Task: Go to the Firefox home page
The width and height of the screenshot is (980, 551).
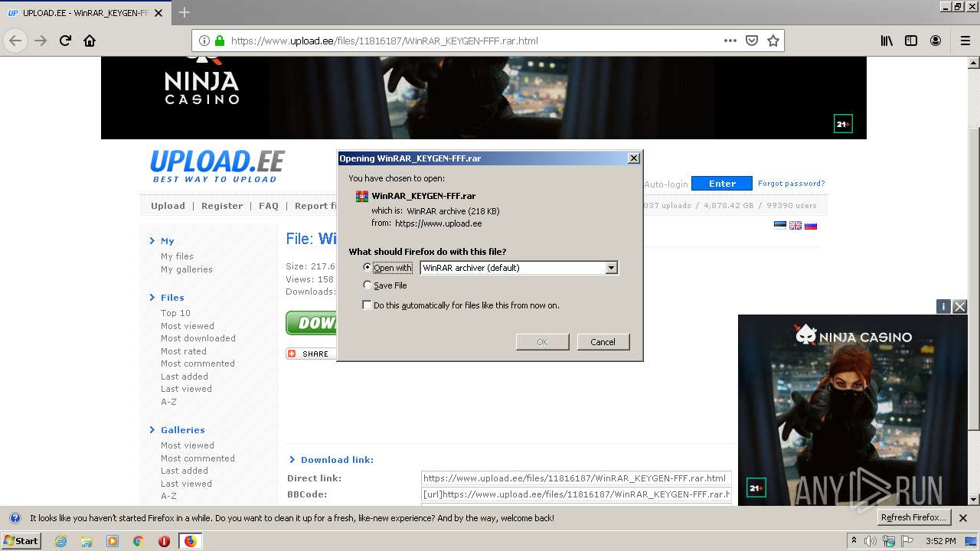Action: pyautogui.click(x=90, y=41)
